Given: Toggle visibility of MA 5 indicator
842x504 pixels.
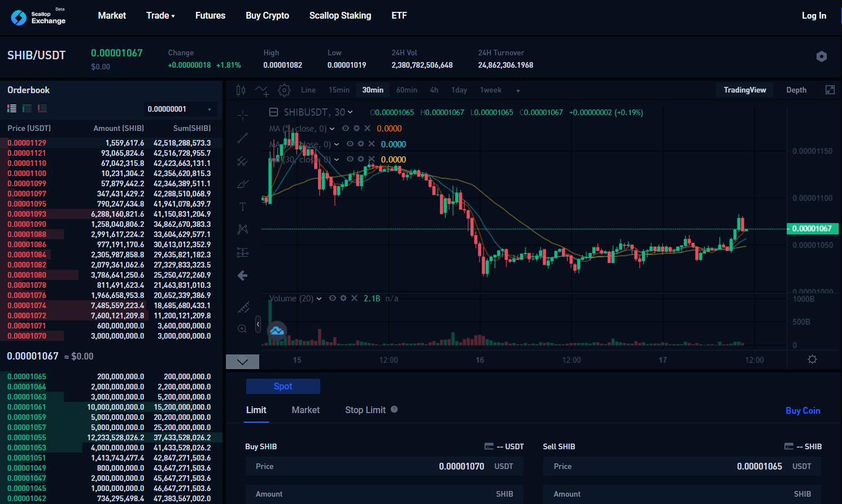Looking at the screenshot, I should pyautogui.click(x=346, y=129).
